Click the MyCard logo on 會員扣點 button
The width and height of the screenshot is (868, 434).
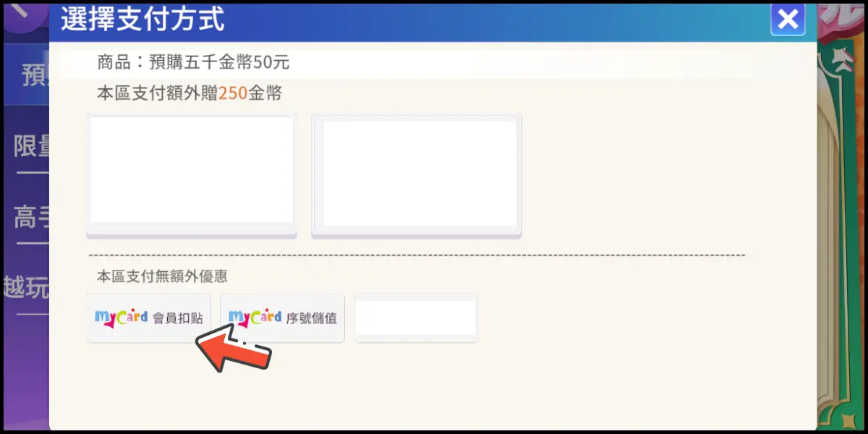(x=121, y=318)
